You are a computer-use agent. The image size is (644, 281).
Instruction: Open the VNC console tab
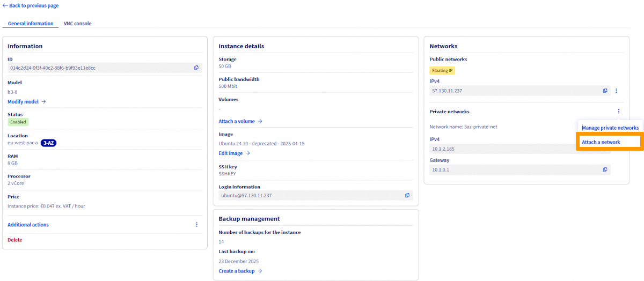pos(77,24)
